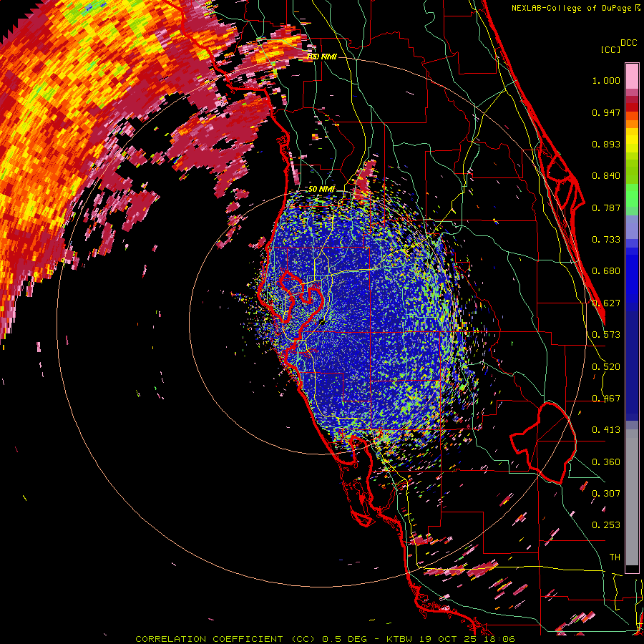Screen dimensions: 644x644
Task: Select the 0.520 scale value
Action: [606, 367]
